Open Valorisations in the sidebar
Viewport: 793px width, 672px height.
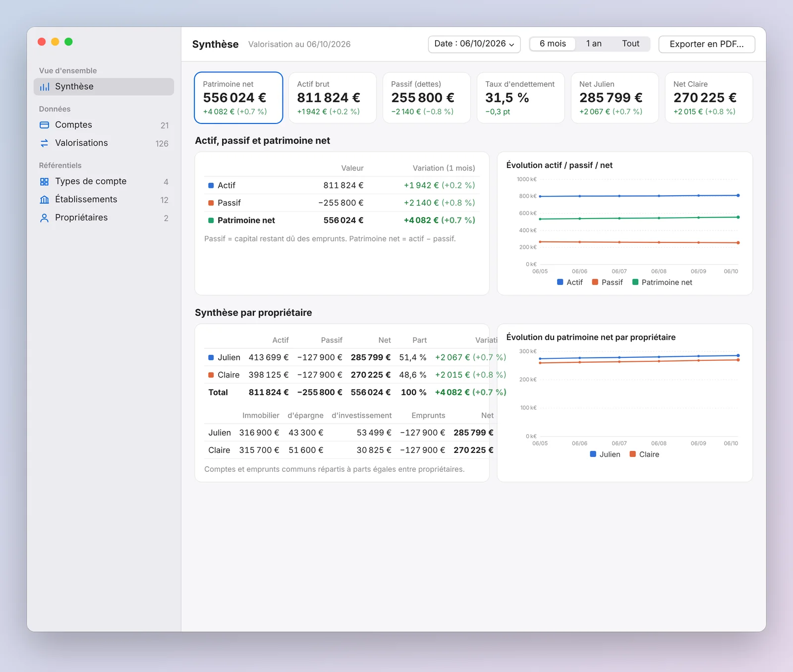[104, 143]
